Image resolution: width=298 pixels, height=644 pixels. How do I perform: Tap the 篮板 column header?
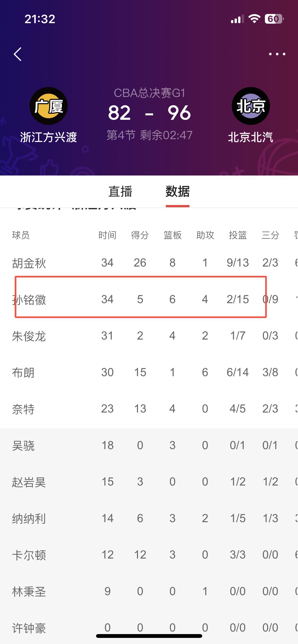(172, 235)
